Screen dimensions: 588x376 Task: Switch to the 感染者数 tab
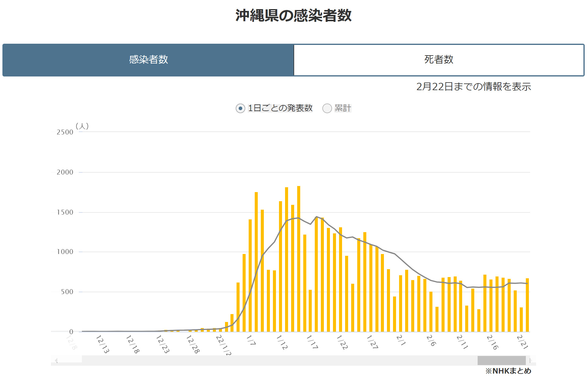[x=148, y=60]
